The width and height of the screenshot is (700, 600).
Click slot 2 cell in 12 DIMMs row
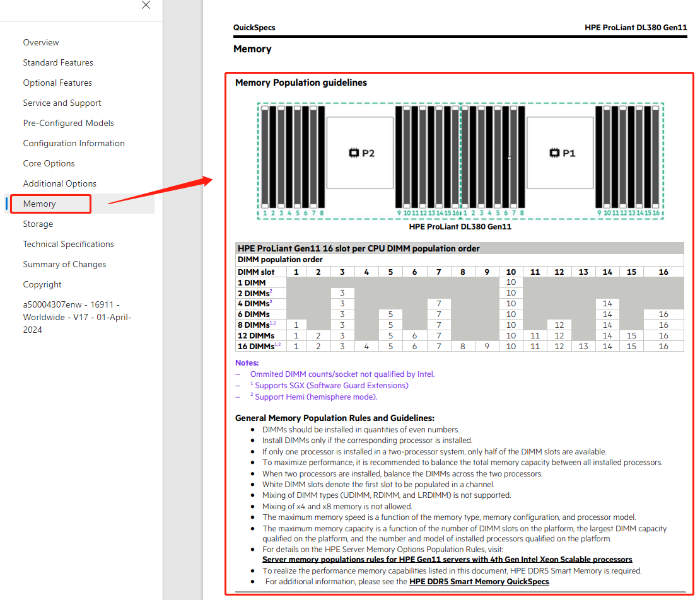pyautogui.click(x=318, y=336)
